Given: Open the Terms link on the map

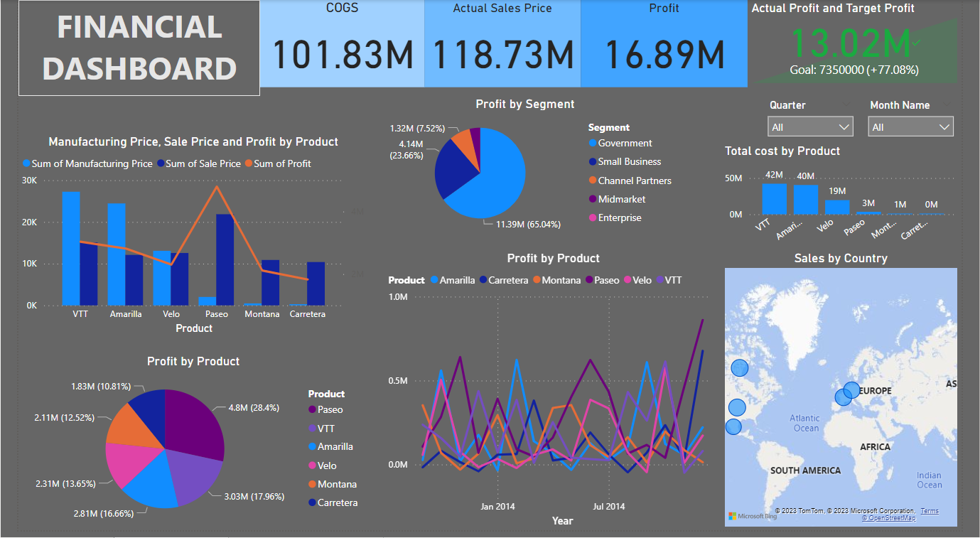Looking at the screenshot, I should 930,510.
